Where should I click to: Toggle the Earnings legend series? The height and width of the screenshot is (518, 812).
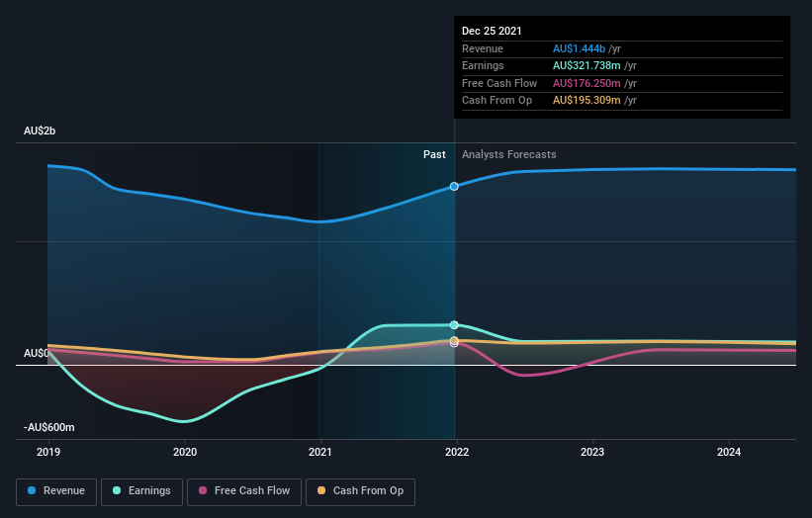pyautogui.click(x=141, y=491)
